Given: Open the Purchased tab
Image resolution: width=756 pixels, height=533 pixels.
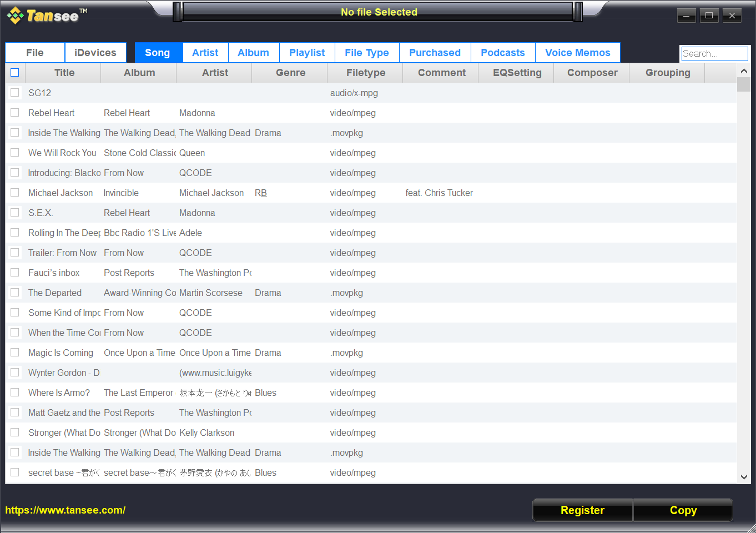Looking at the screenshot, I should pyautogui.click(x=435, y=53).
